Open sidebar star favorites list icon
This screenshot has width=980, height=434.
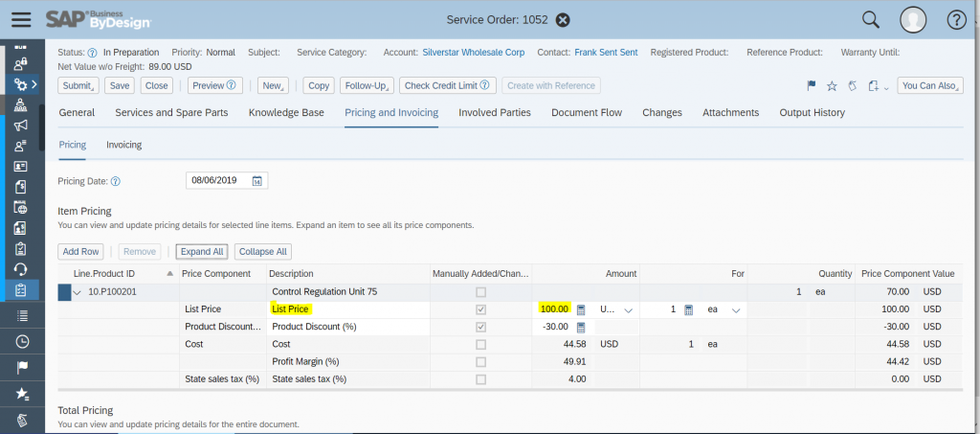point(23,394)
